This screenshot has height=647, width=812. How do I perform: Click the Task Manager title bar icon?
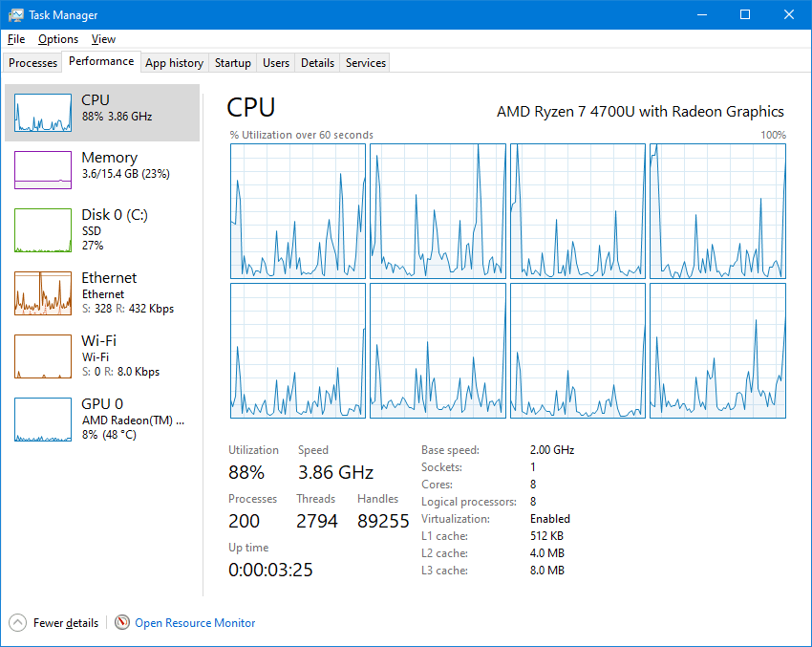pyautogui.click(x=14, y=14)
